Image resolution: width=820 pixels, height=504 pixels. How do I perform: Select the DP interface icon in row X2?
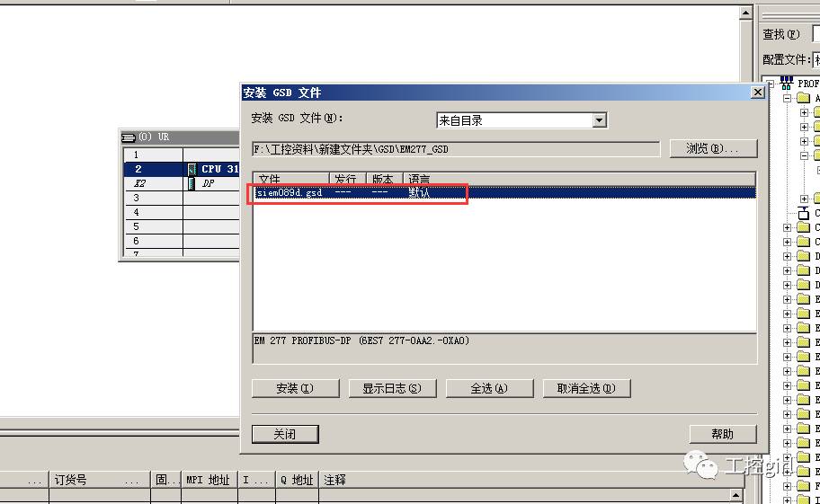tap(192, 184)
